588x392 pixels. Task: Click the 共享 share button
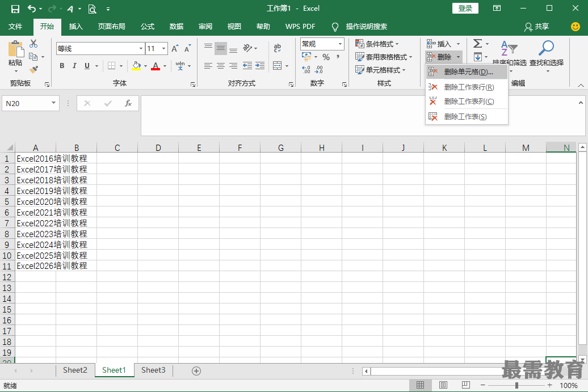(537, 27)
